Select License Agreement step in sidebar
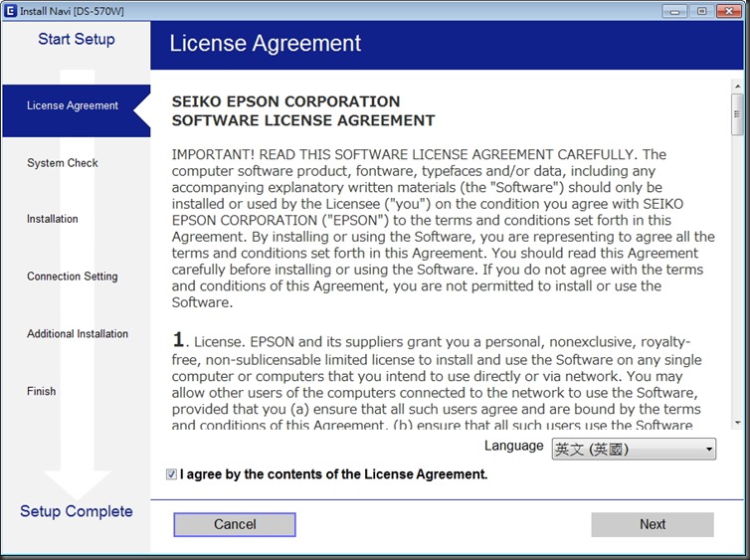The image size is (750, 560). pos(77,111)
